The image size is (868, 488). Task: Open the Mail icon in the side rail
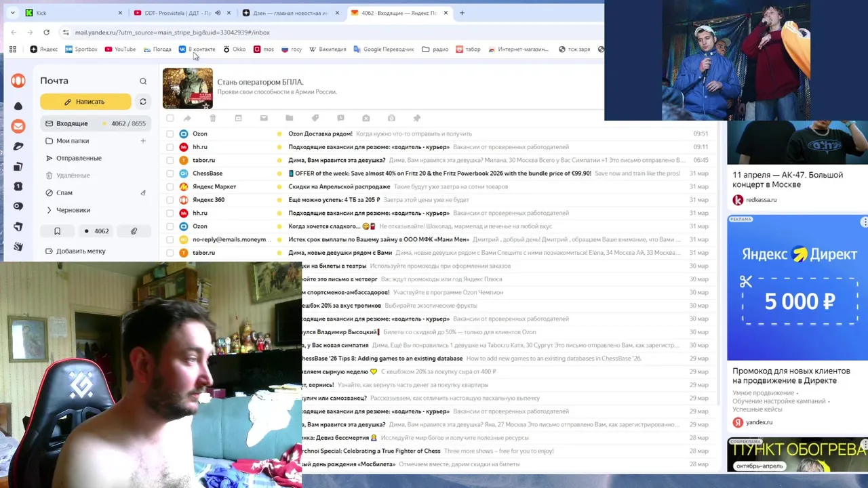pyautogui.click(x=18, y=126)
